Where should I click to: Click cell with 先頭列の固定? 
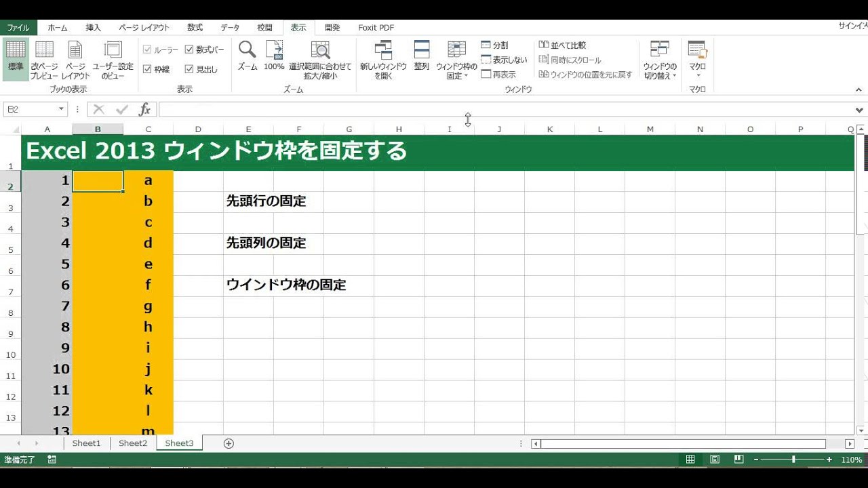(266, 243)
